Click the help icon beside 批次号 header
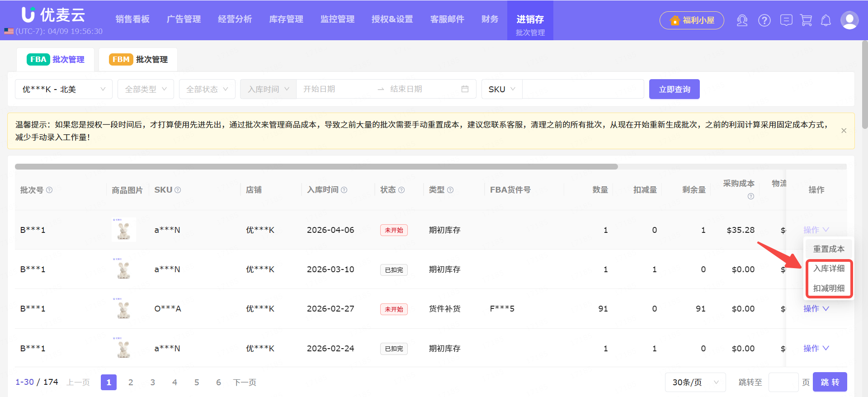The height and width of the screenshot is (397, 868). tap(49, 190)
